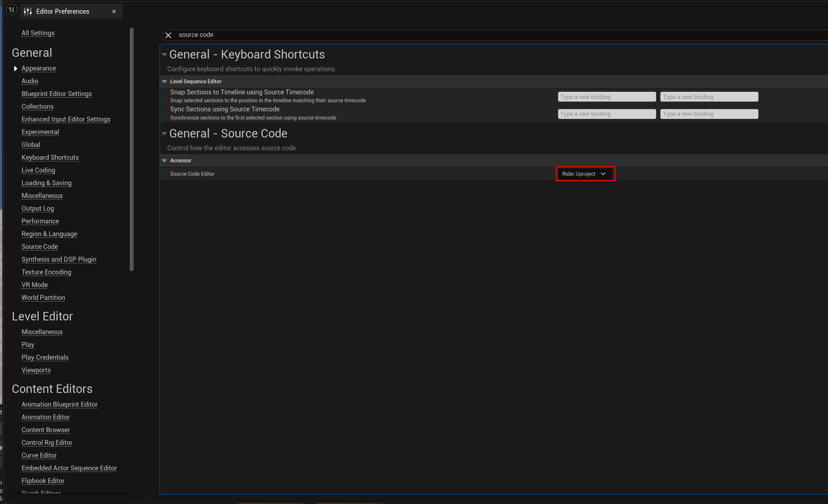
Task: Clear the search box with X icon
Action: point(168,35)
